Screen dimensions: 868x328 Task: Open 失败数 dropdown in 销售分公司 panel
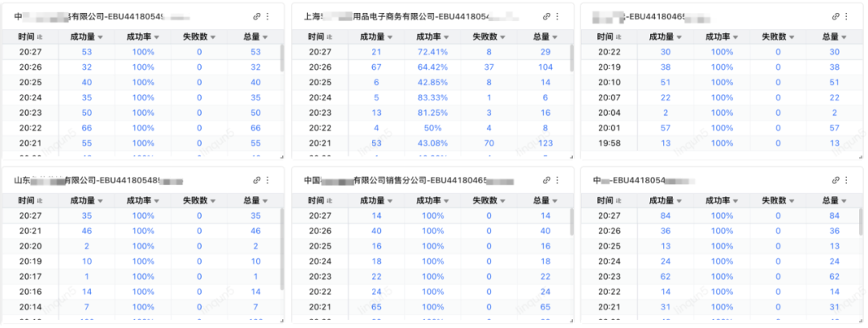click(x=503, y=201)
